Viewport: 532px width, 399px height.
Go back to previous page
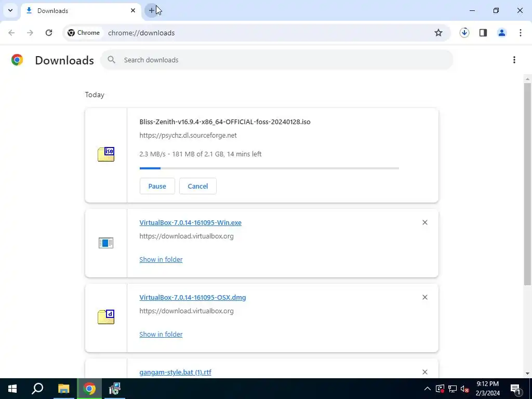(11, 33)
